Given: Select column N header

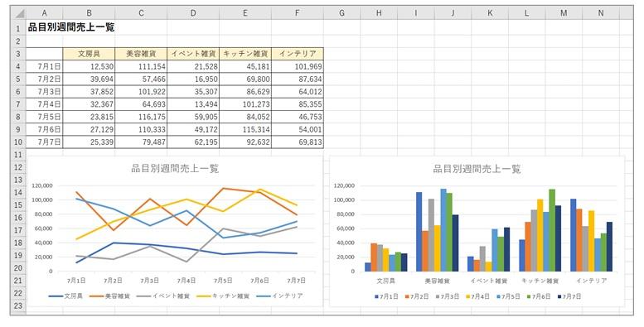Looking at the screenshot, I should tap(601, 13).
